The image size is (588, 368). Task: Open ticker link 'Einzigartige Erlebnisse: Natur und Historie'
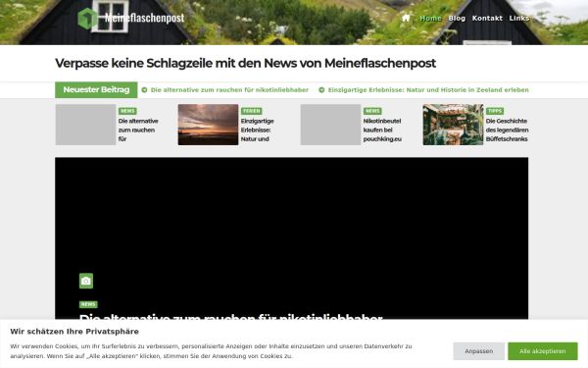click(x=428, y=89)
